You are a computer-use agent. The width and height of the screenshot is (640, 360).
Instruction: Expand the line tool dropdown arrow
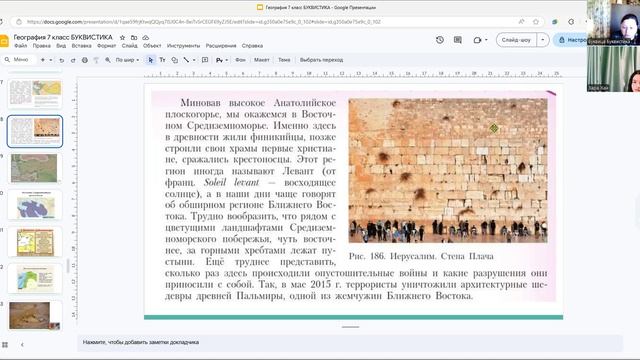click(194, 60)
